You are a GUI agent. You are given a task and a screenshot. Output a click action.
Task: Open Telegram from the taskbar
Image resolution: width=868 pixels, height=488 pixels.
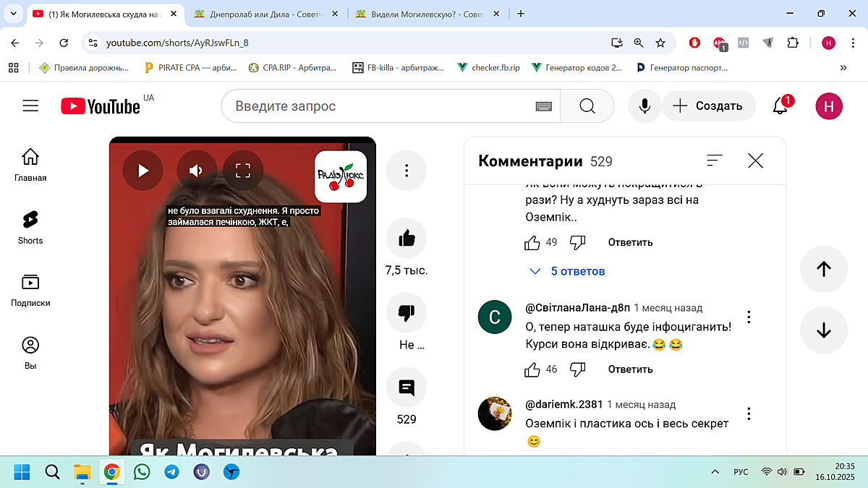[x=171, y=472]
